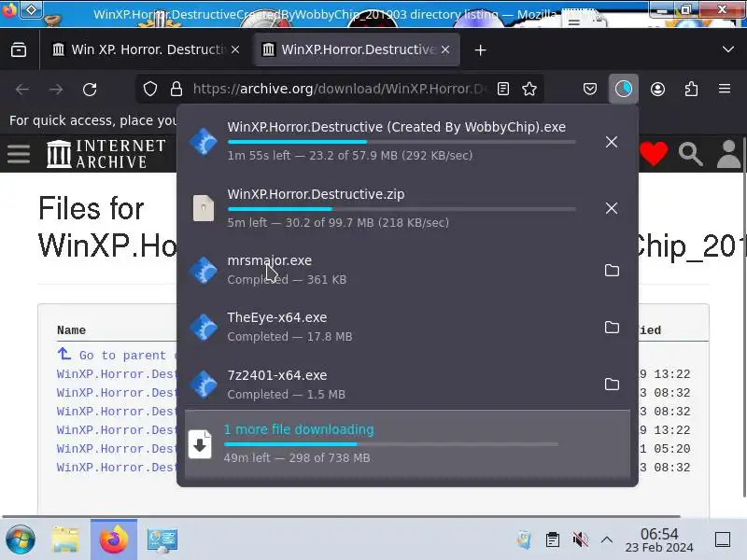747x560 pixels.
Task: Close the 'Win XP. Horror. Destructi' tab
Action: tap(235, 49)
